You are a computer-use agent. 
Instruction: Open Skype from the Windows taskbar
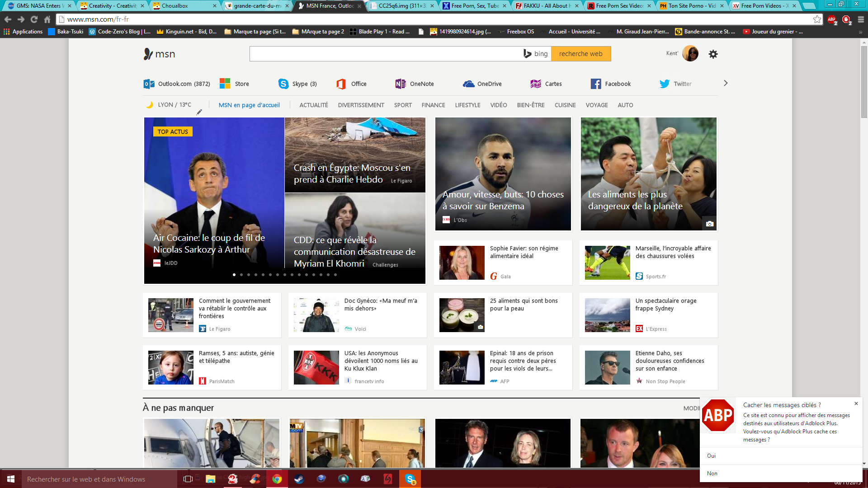pos(410,479)
